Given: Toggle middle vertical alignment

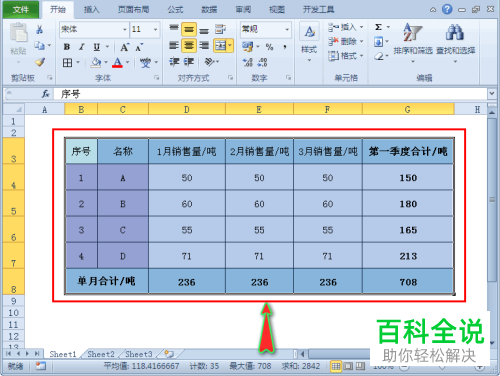Looking at the screenshot, I should tap(189, 29).
